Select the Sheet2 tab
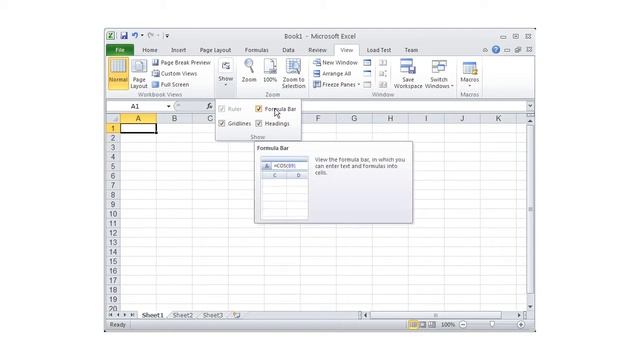The image size is (640, 360). (x=182, y=315)
